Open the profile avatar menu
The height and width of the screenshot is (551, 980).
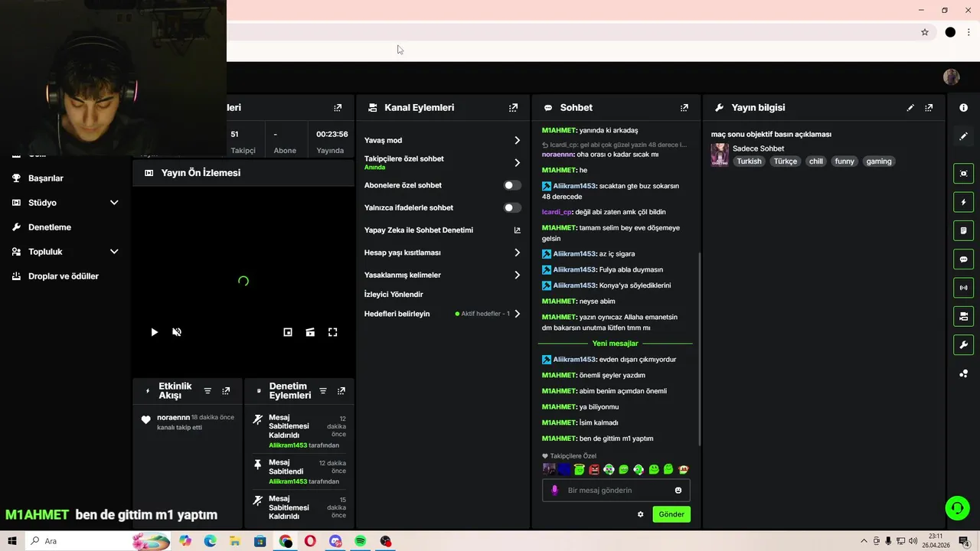(952, 77)
